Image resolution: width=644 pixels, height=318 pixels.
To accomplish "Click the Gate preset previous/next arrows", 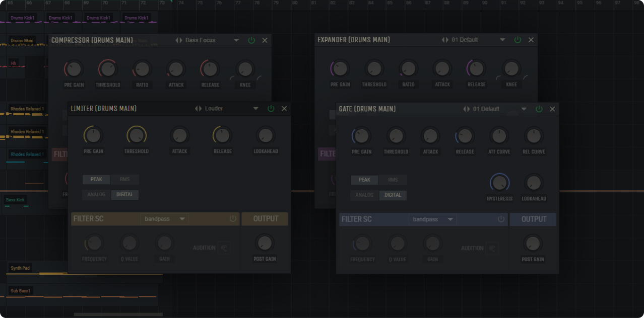I will coord(466,109).
